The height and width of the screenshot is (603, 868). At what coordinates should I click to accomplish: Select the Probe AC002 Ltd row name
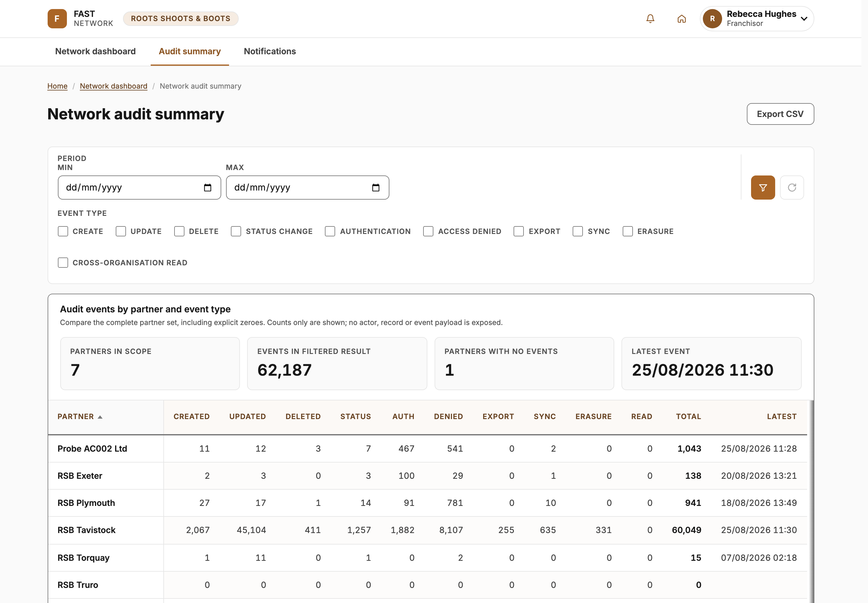pos(92,449)
